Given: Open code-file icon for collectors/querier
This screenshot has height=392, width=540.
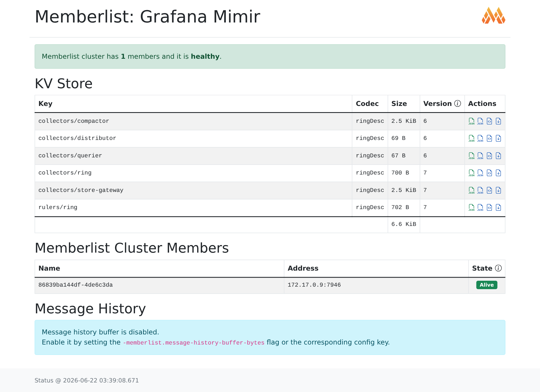Looking at the screenshot, I should [x=489, y=156].
